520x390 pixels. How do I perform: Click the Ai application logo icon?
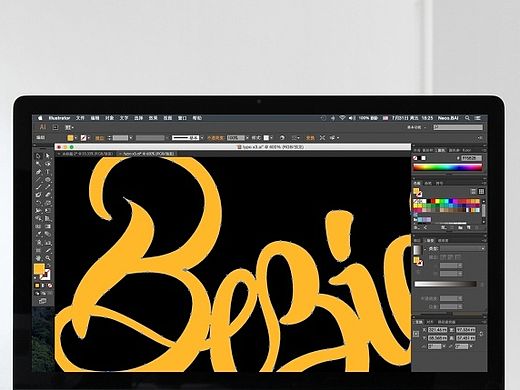click(43, 127)
